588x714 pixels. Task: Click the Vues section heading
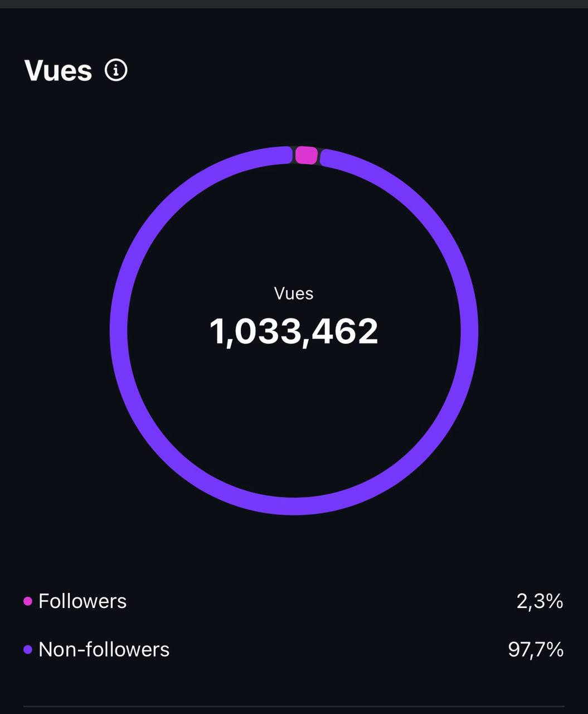(58, 71)
